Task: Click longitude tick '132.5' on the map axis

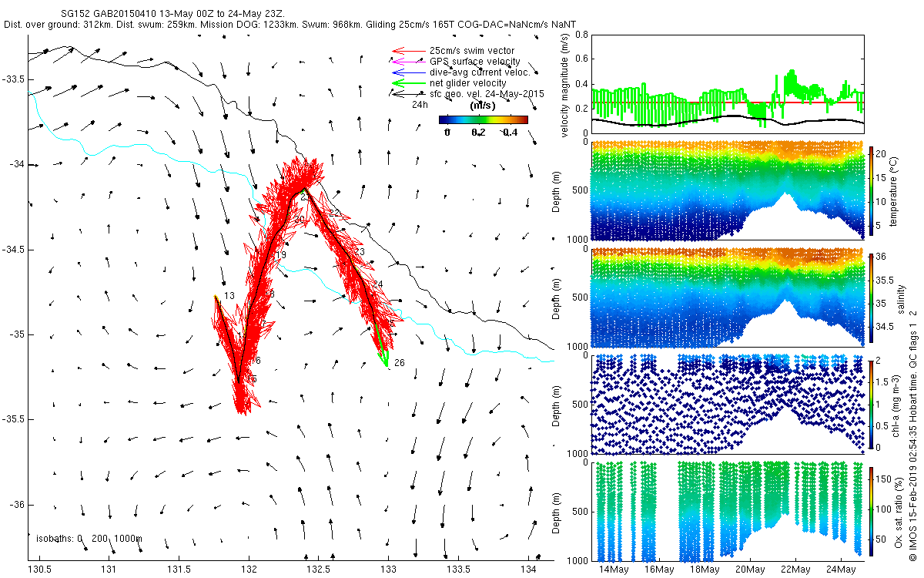Action: (x=319, y=569)
